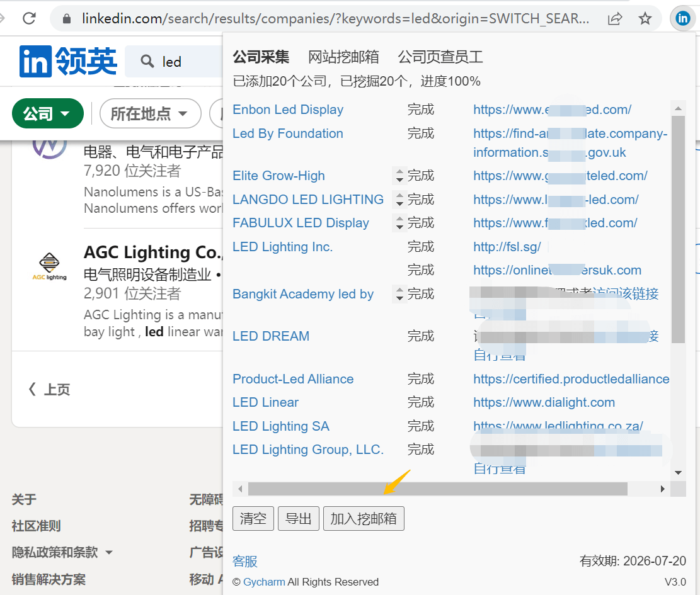
Task: Open the Led By Foundation gov.uk URL
Action: 571,143
